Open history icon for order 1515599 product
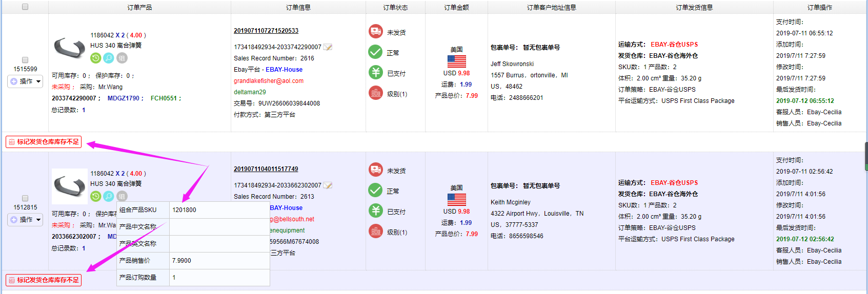The width and height of the screenshot is (868, 294). (x=96, y=58)
